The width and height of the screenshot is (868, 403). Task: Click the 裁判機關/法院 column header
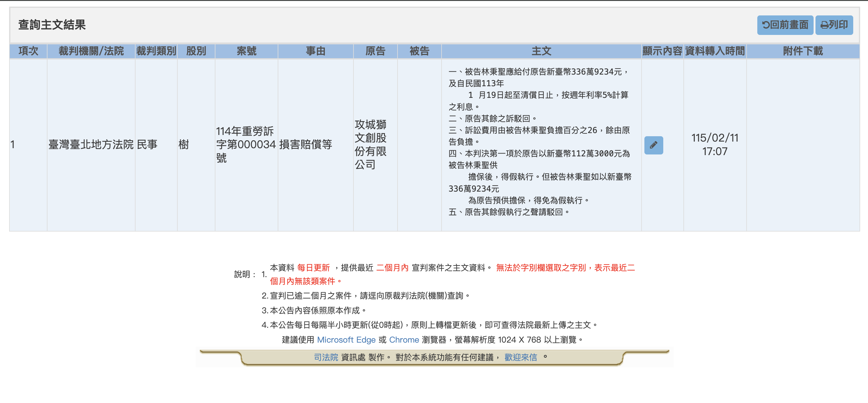coord(91,51)
